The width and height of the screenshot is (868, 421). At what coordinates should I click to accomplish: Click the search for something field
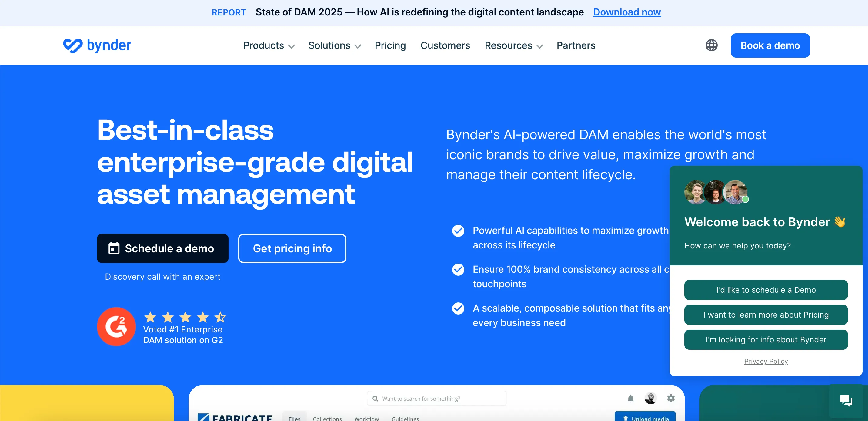pos(436,398)
